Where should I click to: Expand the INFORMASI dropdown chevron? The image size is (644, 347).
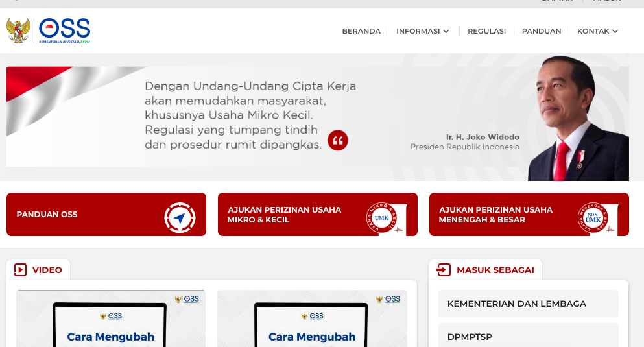click(x=446, y=31)
